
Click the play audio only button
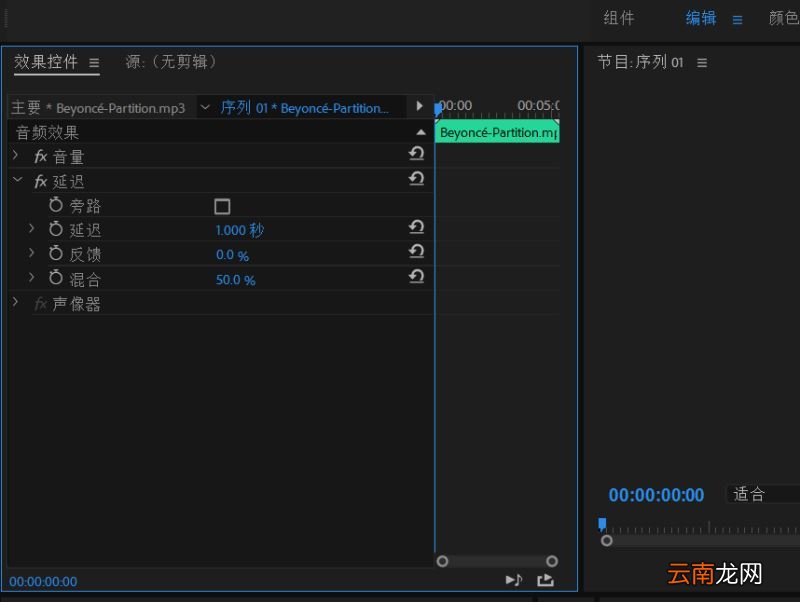514,580
